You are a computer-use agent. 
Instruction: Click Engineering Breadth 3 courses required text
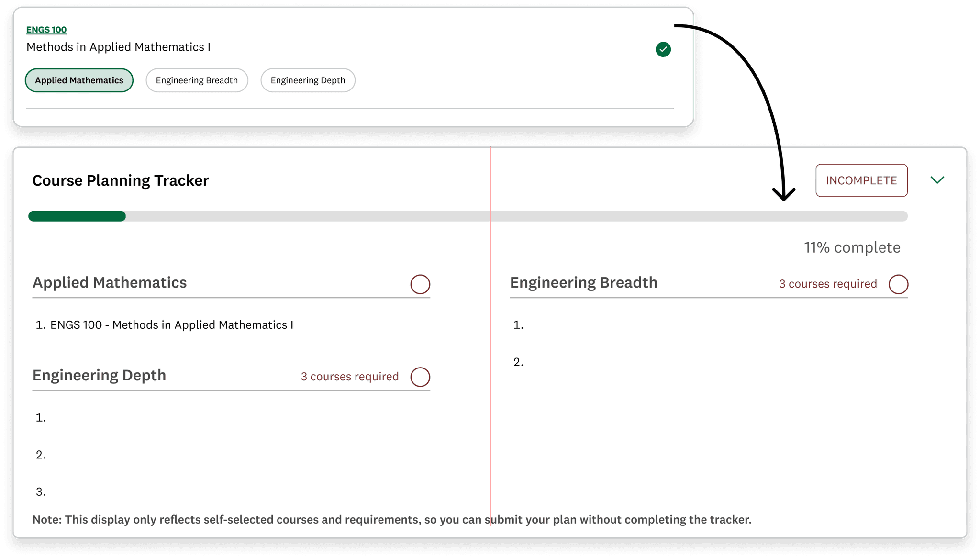point(827,284)
